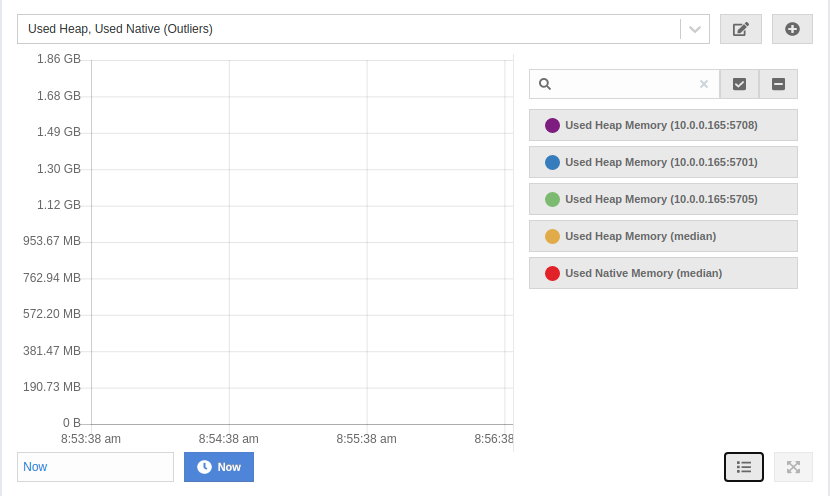Open the chart selection dropdown arrow
Screen dimensions: 830x496
click(694, 29)
